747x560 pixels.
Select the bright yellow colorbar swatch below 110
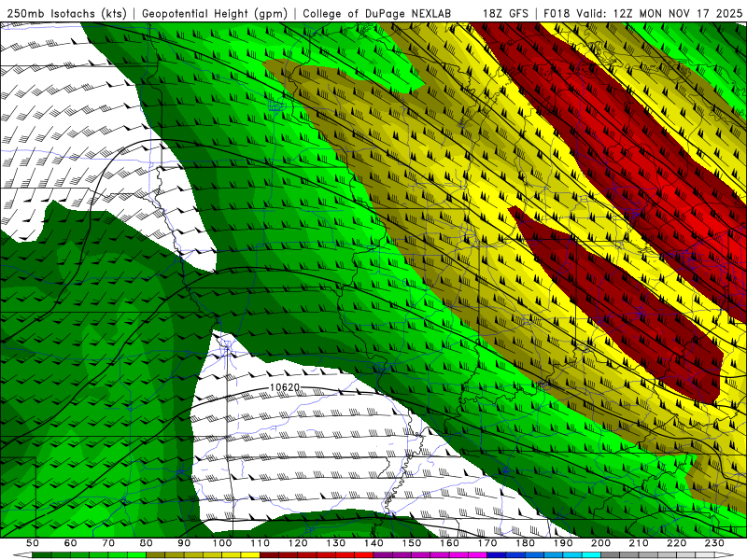point(250,554)
